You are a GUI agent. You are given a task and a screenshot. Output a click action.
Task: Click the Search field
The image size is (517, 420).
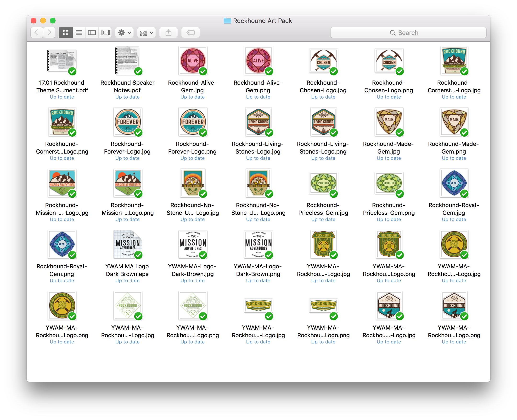pyautogui.click(x=408, y=33)
